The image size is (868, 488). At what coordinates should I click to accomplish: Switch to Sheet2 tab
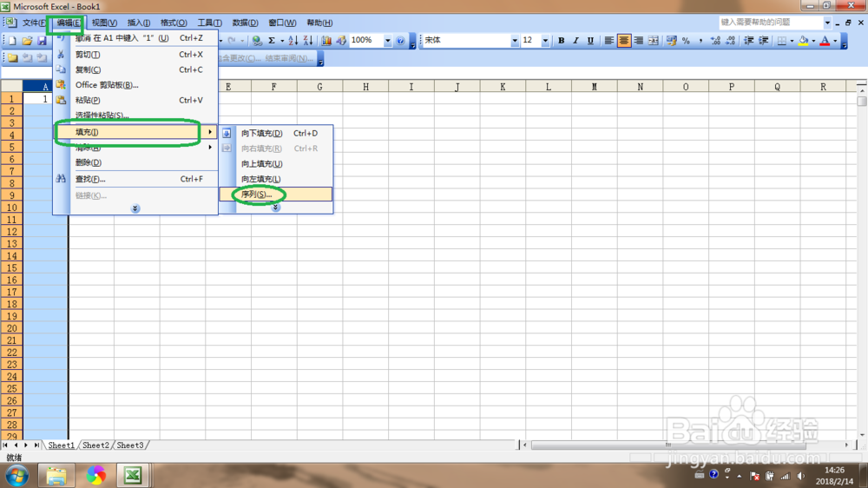[95, 445]
